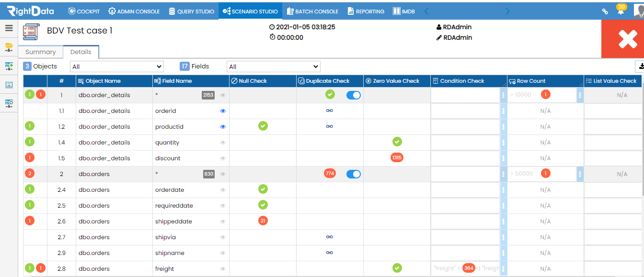This screenshot has width=644, height=277.
Task: Toggle duplicate check switch for dbo.orders row
Action: point(353,174)
